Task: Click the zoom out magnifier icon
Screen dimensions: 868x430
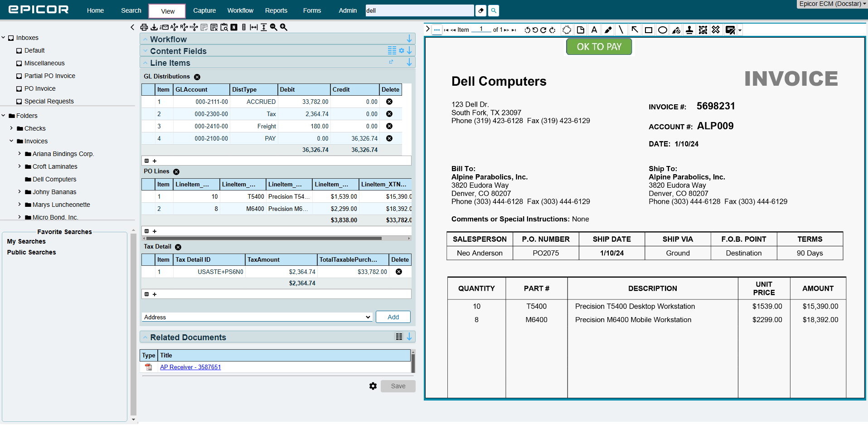Action: (274, 27)
